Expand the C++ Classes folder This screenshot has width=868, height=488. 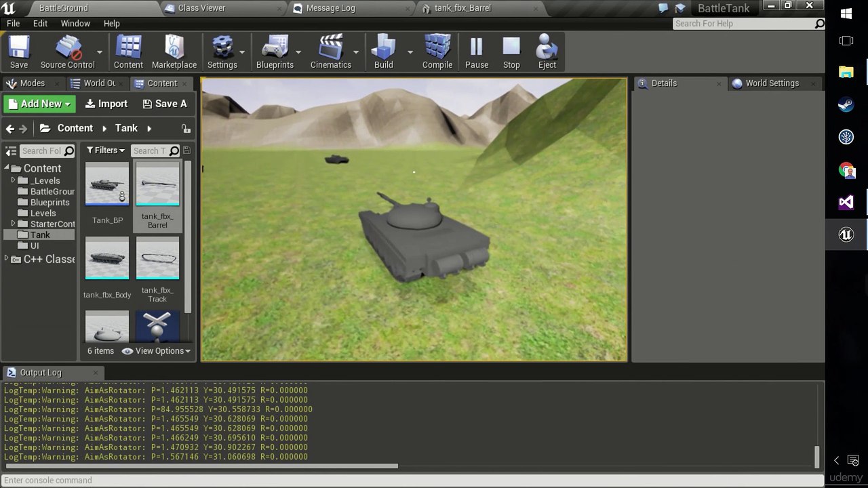(x=7, y=259)
